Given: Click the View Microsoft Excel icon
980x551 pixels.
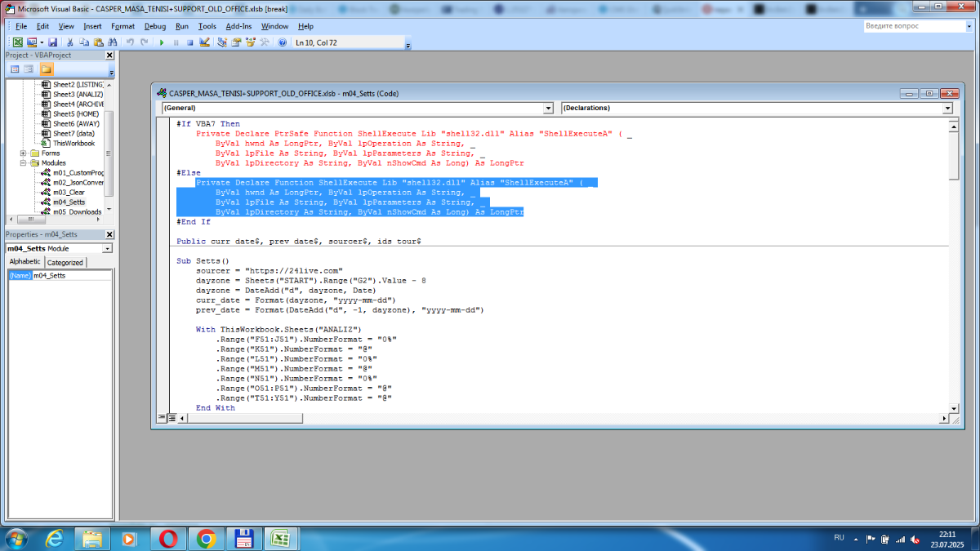Looking at the screenshot, I should 18,42.
